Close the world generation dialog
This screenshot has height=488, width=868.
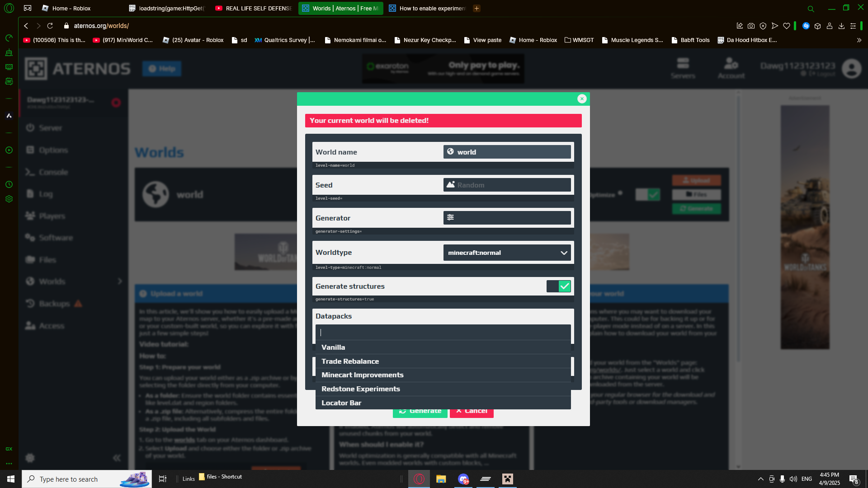pos(582,99)
